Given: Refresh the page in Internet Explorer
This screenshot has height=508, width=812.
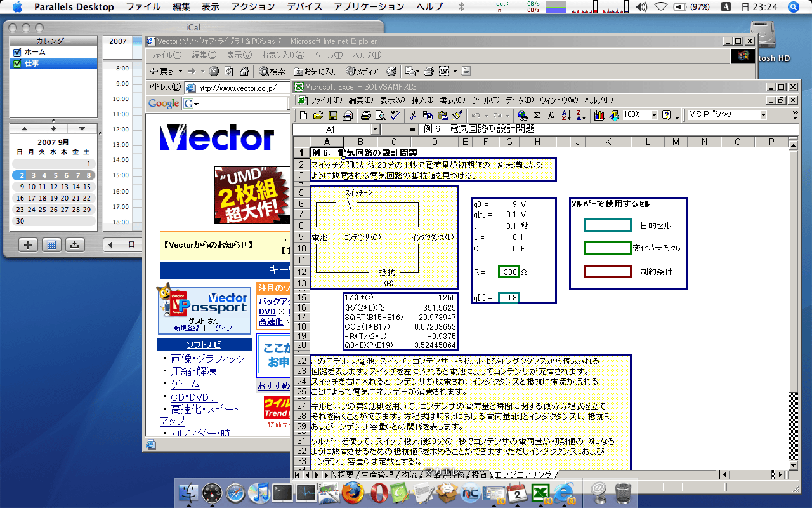Looking at the screenshot, I should pos(228,72).
